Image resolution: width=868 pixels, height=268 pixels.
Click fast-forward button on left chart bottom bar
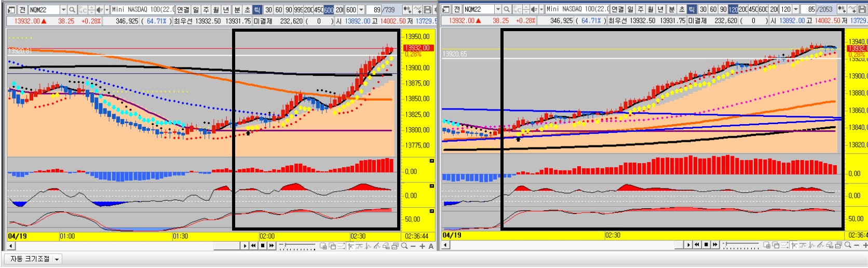pos(271,246)
